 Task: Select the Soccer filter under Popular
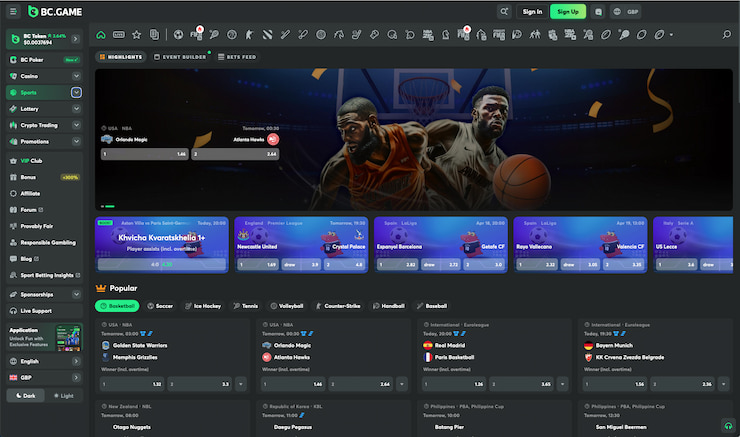coord(160,306)
